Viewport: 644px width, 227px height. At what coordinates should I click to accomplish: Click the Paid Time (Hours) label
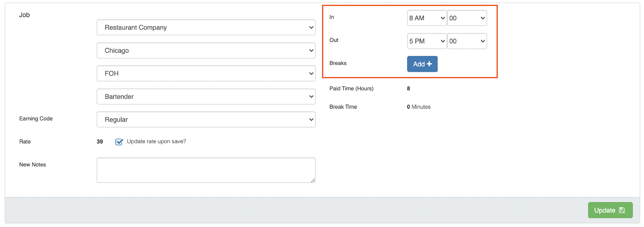(351, 89)
